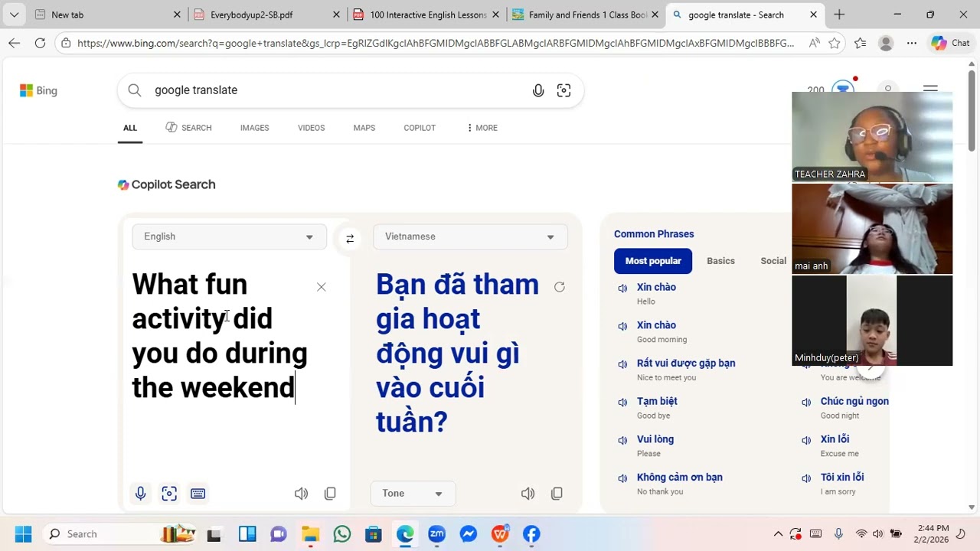Switch to the Everybodyup2-SB.pdf browser tab
Image resolution: width=980 pixels, height=551 pixels.
pyautogui.click(x=266, y=15)
